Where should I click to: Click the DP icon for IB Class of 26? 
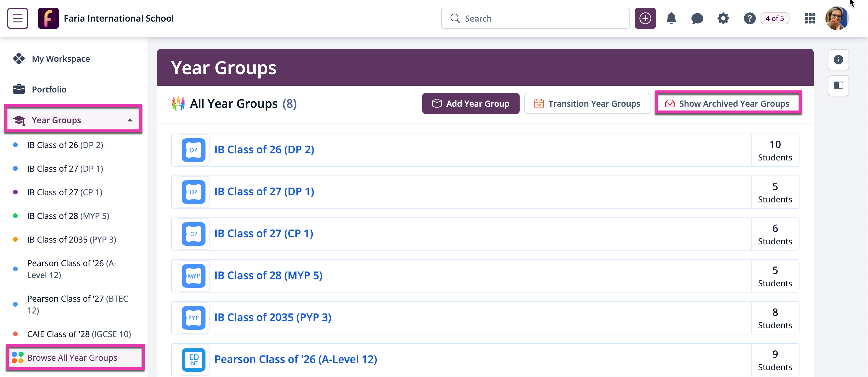(193, 150)
